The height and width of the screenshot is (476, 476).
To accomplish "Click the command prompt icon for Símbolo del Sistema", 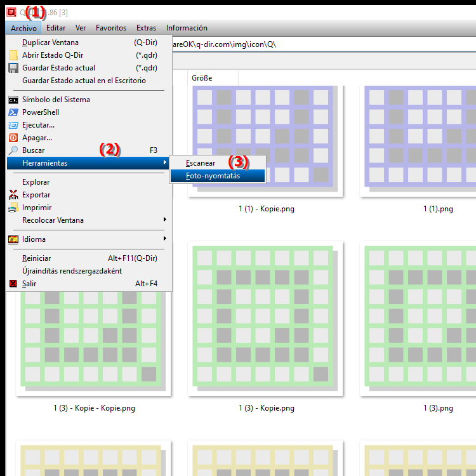I will [13, 100].
